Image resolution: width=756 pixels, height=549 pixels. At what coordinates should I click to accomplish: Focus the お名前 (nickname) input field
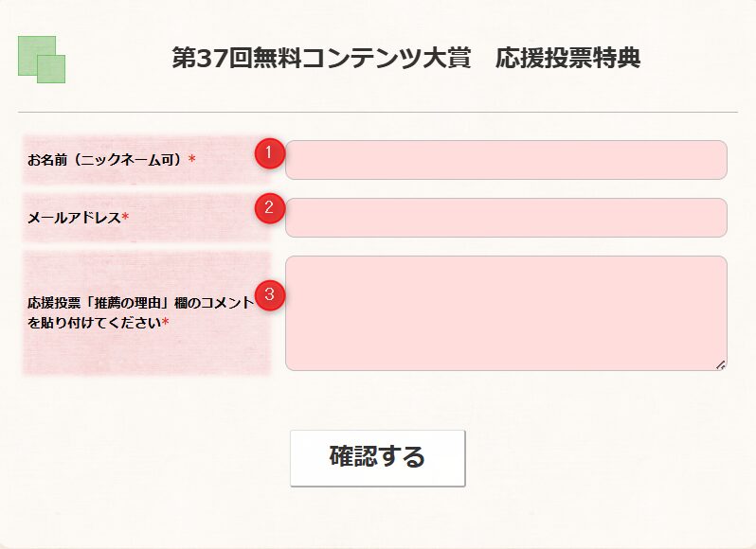click(x=506, y=160)
